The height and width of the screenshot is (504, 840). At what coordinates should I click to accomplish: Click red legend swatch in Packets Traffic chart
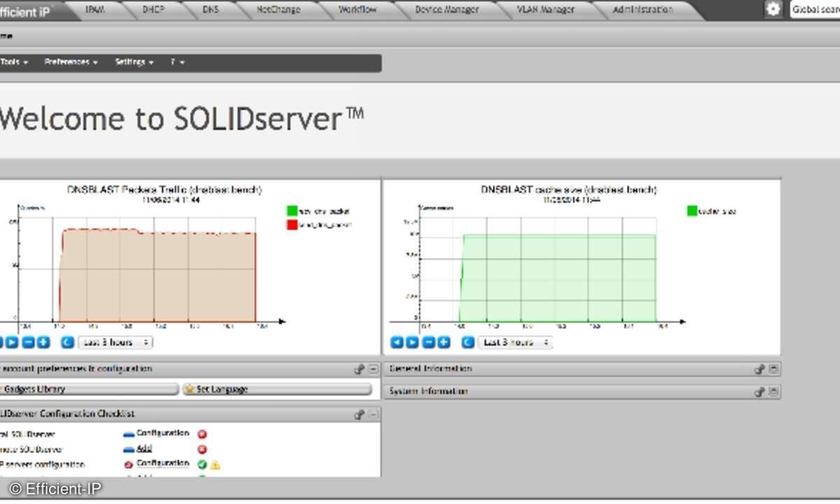tap(293, 225)
